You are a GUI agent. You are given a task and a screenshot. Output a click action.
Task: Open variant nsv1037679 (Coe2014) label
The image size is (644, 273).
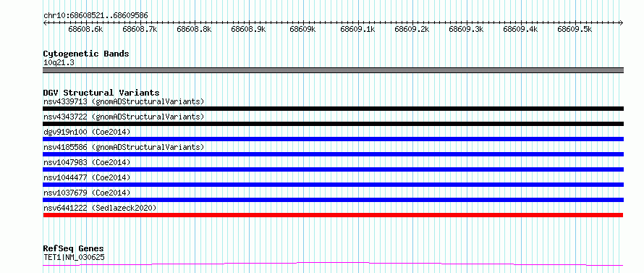[x=87, y=193]
